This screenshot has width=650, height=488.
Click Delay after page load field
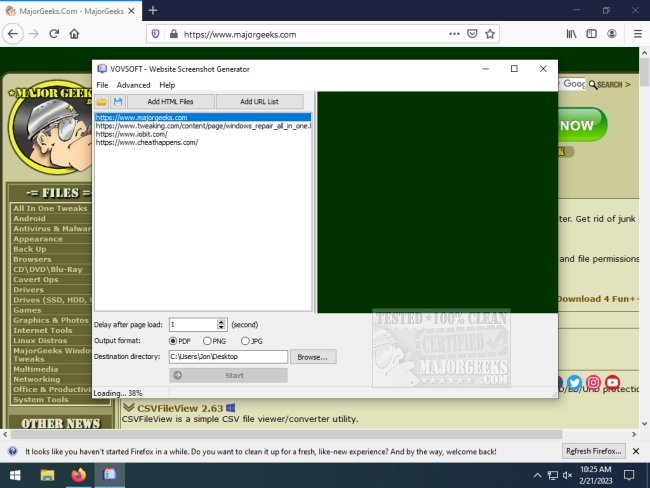coord(193,325)
